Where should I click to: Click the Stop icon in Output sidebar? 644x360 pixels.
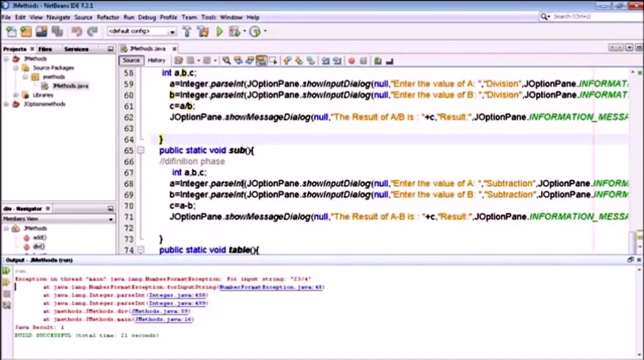[x=6, y=294]
